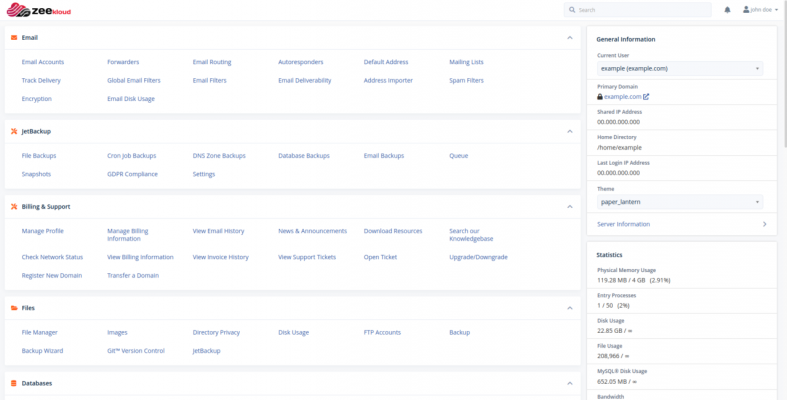
Task: Click the Files section folder icon
Action: [13, 308]
